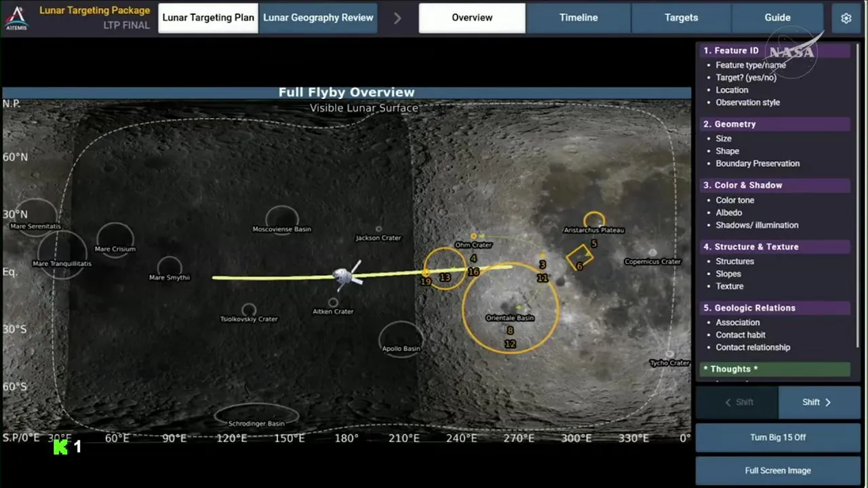Screen dimensions: 868x488
Task: Click the Contact relationship item
Action: [753, 347]
